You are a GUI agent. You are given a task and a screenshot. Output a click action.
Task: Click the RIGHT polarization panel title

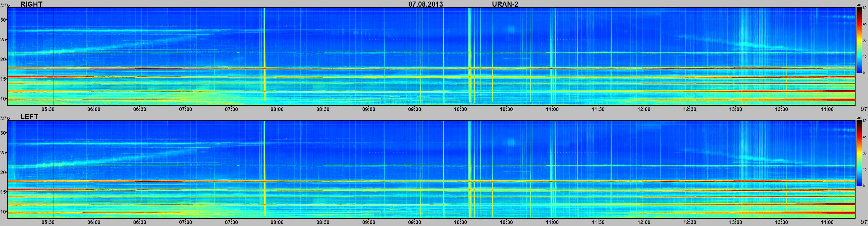click(31, 4)
